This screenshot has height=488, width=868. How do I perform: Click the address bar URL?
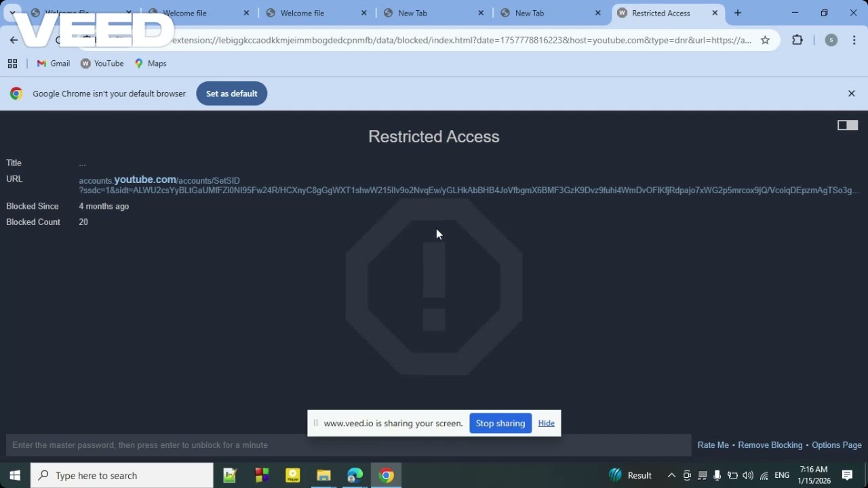pyautogui.click(x=461, y=40)
